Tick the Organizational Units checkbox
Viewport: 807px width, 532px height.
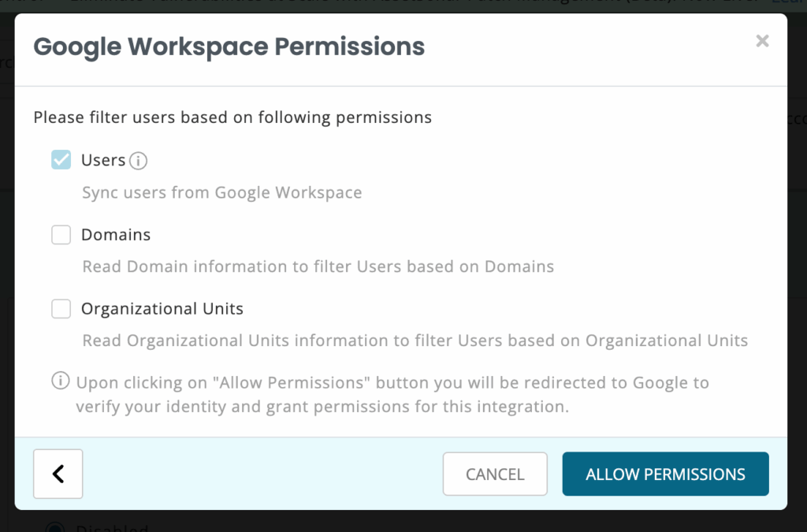[x=61, y=309]
